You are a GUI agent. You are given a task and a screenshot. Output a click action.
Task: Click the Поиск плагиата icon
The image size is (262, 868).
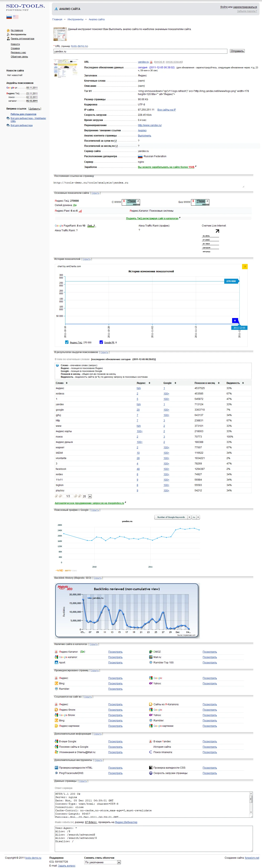[151, 752]
